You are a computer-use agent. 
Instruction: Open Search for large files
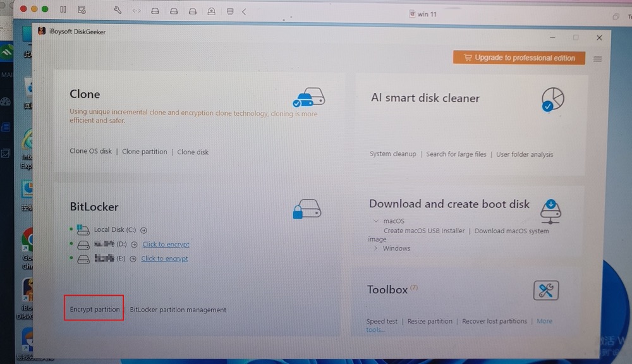pyautogui.click(x=456, y=154)
